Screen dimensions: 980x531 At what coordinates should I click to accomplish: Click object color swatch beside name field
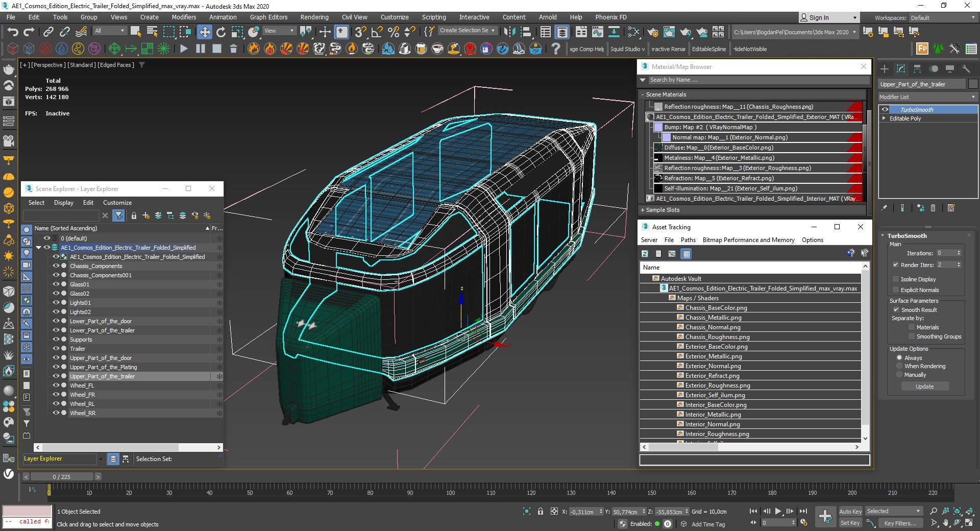(x=973, y=84)
